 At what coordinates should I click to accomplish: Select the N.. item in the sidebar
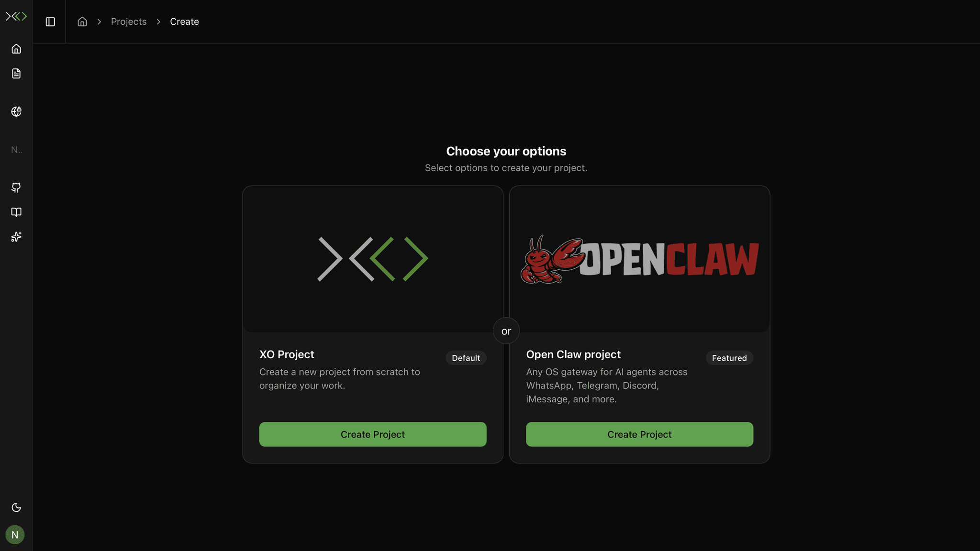click(x=16, y=149)
